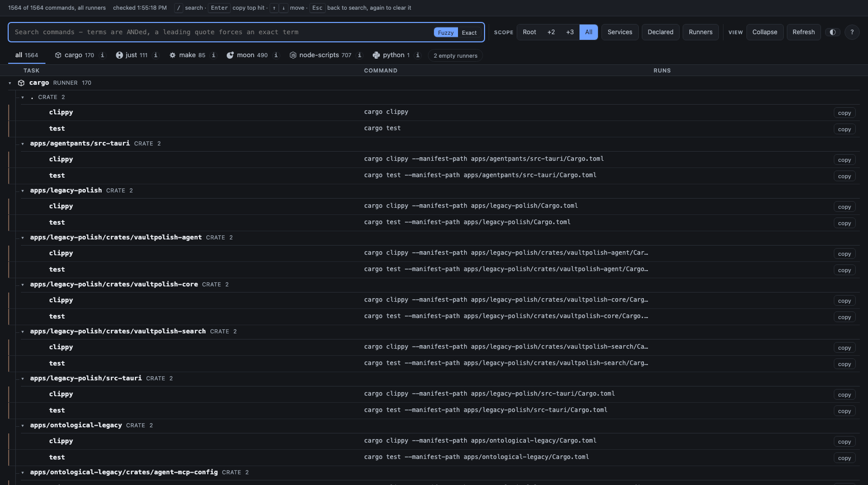Click the help question mark icon
This screenshot has width=868, height=485.
coord(852,32)
